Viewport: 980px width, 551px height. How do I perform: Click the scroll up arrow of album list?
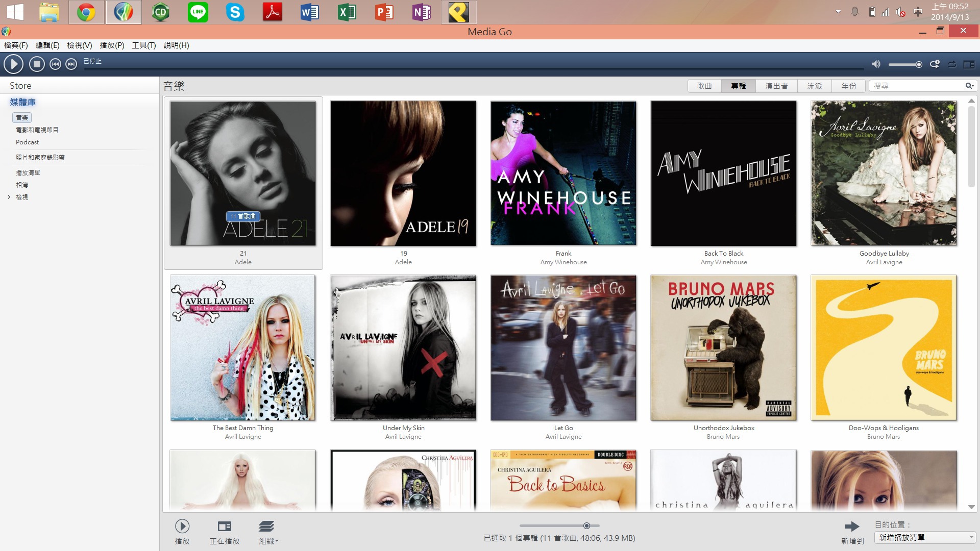point(971,101)
